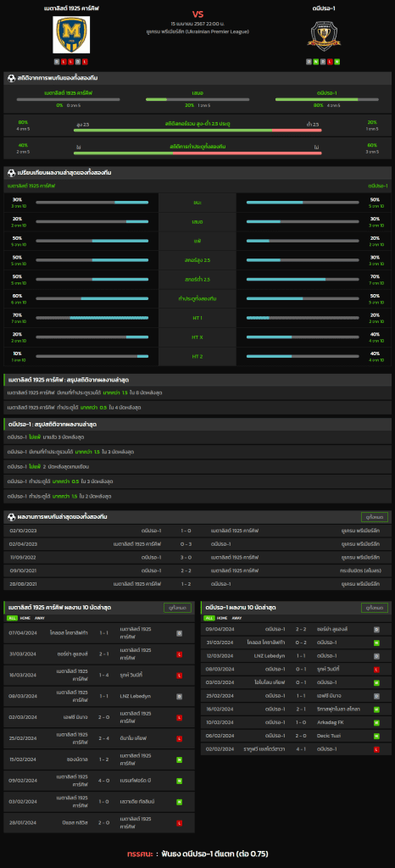Click the 4 - 1 score in Dnipro-1 02/02/2024 row
The width and height of the screenshot is (395, 868).
(301, 749)
